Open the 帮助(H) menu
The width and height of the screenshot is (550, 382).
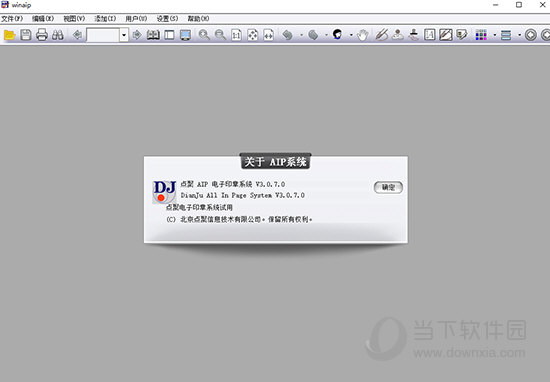coord(198,19)
